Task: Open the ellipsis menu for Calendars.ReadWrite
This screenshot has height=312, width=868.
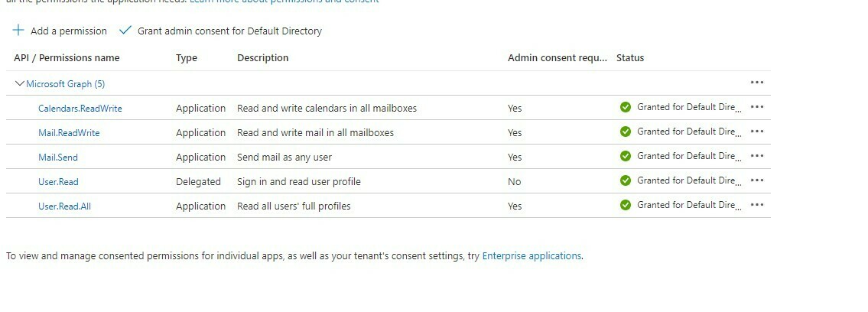Action: point(757,107)
